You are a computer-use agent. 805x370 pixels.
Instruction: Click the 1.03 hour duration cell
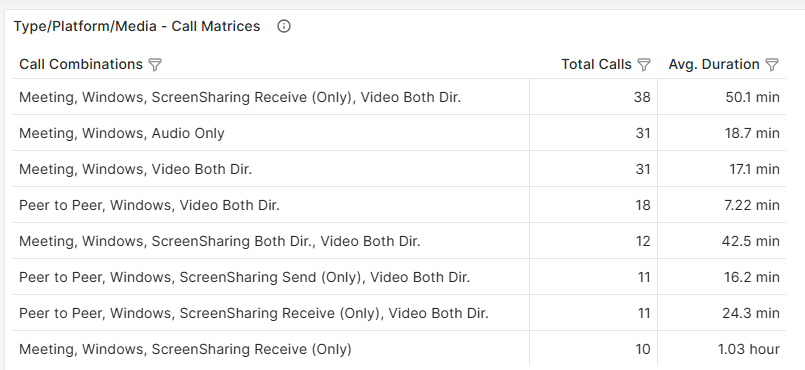(x=722, y=348)
